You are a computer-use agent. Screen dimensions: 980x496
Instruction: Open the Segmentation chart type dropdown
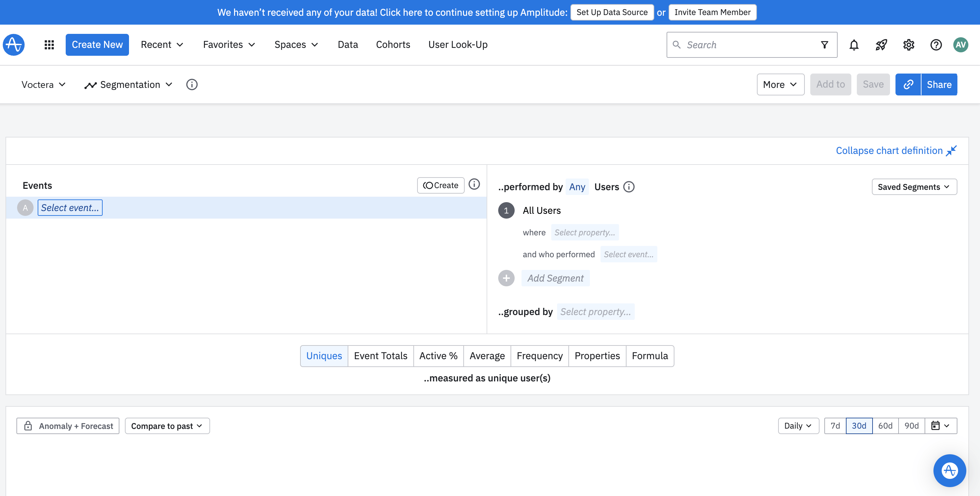[x=129, y=84]
